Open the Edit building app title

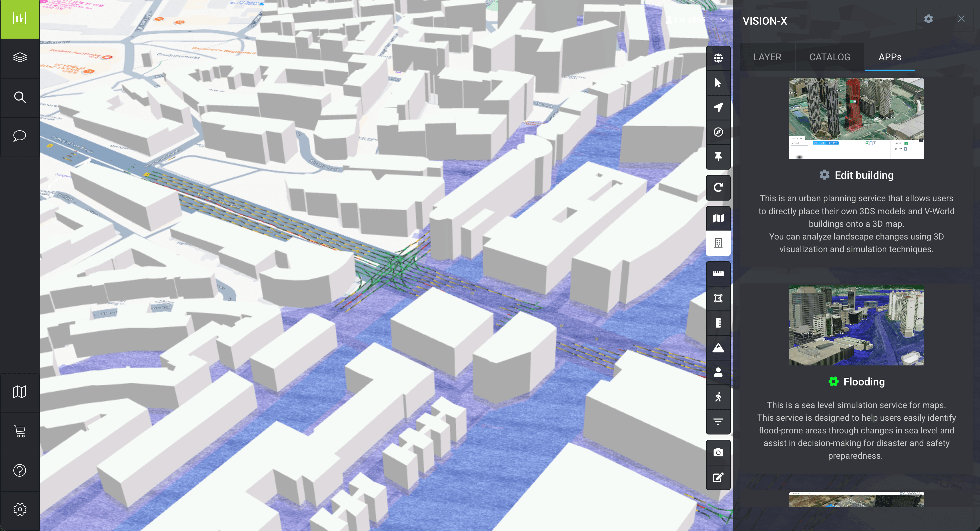pos(864,175)
